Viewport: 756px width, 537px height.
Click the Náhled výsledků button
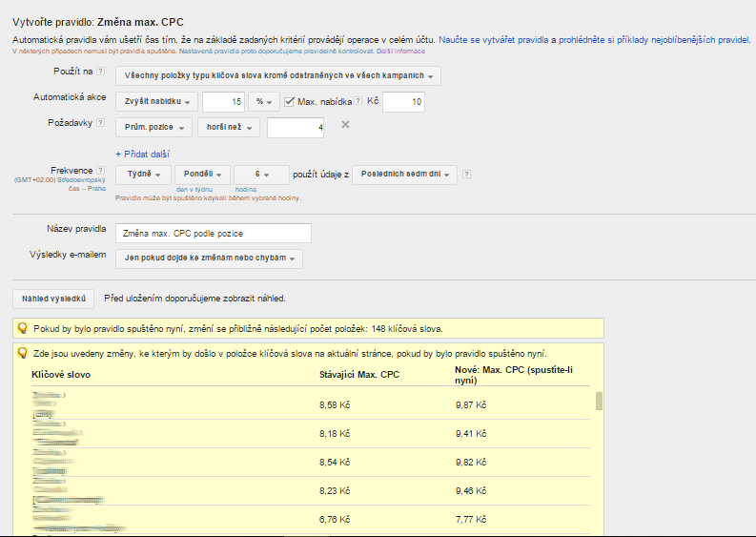(53, 299)
